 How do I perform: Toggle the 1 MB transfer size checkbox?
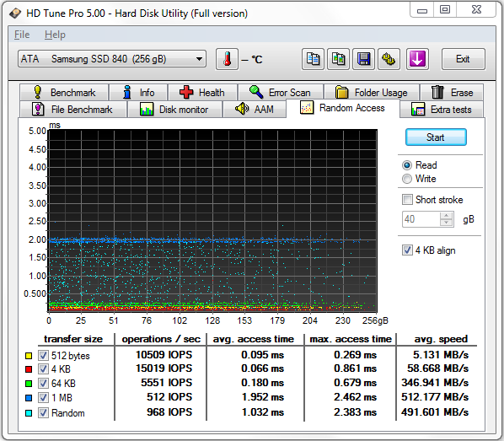click(43, 398)
